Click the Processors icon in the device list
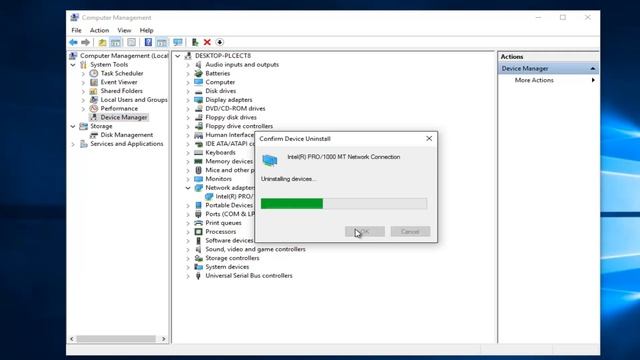Viewport: 640px width, 360px height. click(199, 231)
